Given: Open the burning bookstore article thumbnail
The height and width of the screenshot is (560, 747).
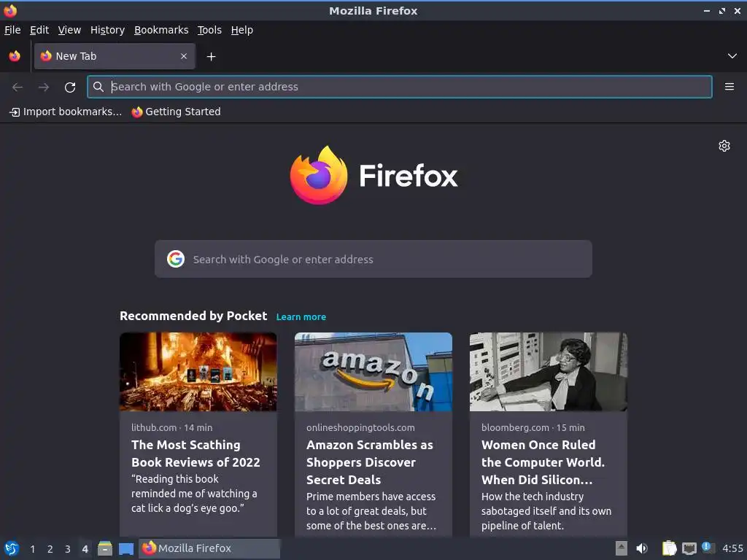Looking at the screenshot, I should click(198, 372).
